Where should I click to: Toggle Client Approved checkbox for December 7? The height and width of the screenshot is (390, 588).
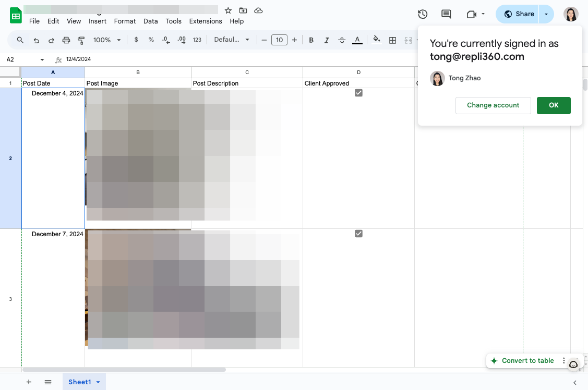pos(358,234)
